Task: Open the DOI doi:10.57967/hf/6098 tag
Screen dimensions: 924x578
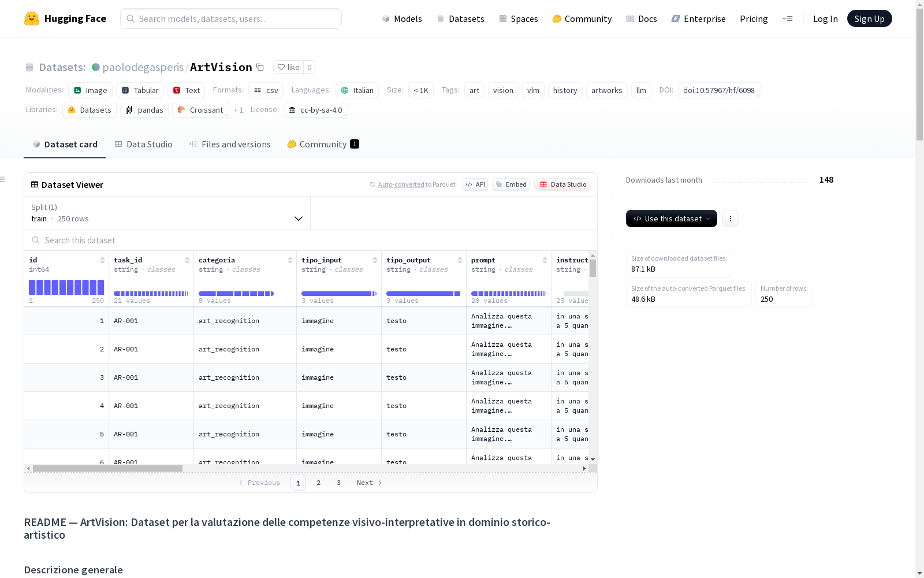Action: tap(719, 90)
